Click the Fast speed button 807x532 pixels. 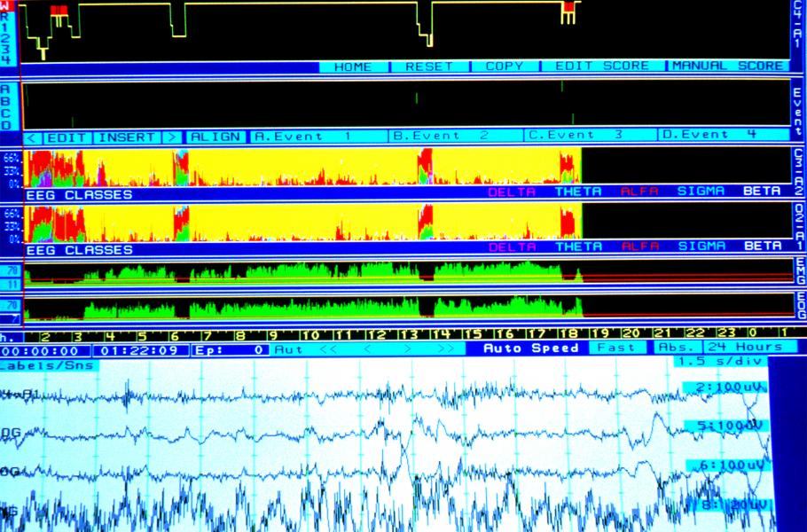point(615,348)
